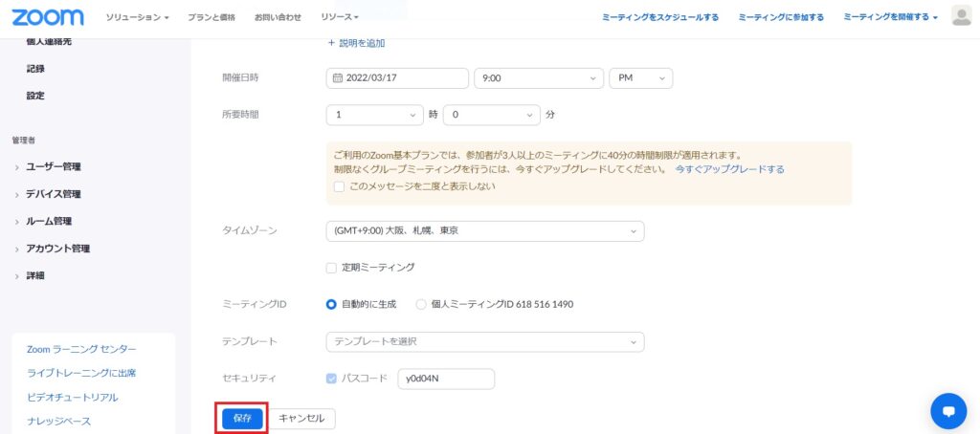Toggle the パスコード checkbox
The width and height of the screenshot is (980, 434).
[332, 379]
